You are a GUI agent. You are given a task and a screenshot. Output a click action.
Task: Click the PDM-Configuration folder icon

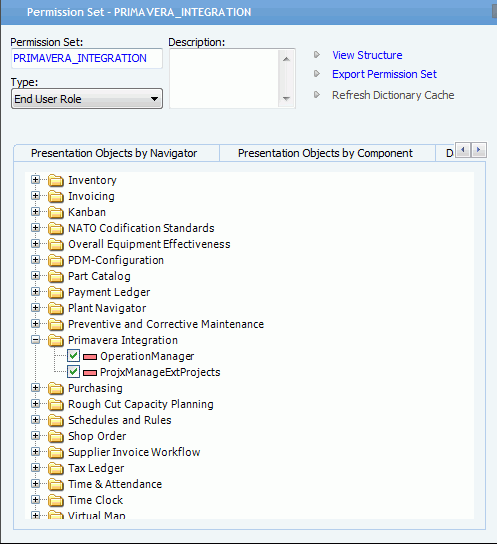pos(56,260)
